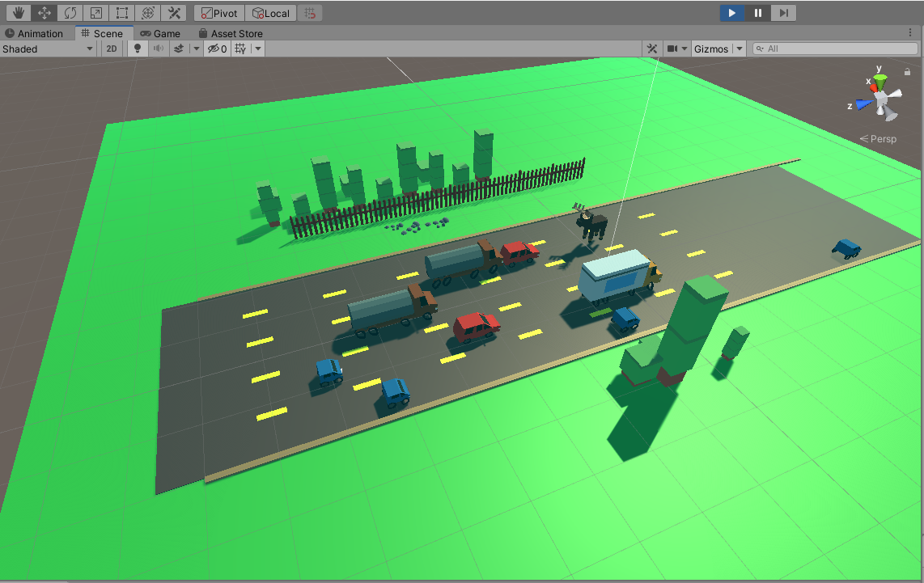Viewport: 924px width, 583px height.
Task: Open the scene panel three-dot menu
Action: pos(910,33)
